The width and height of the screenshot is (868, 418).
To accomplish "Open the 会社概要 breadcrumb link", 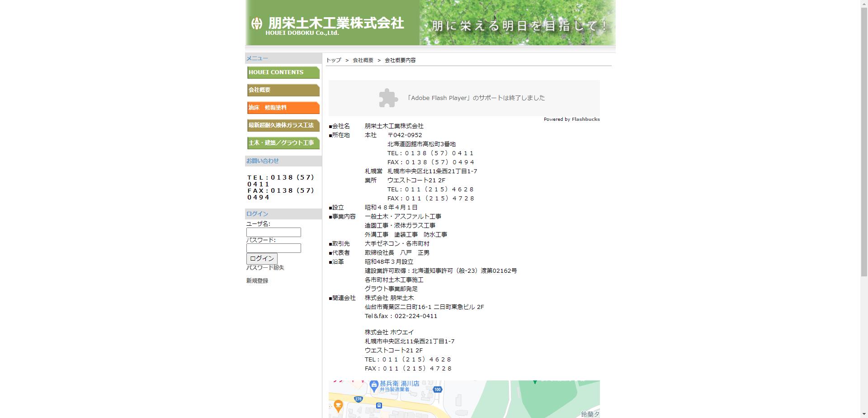I will click(x=363, y=60).
